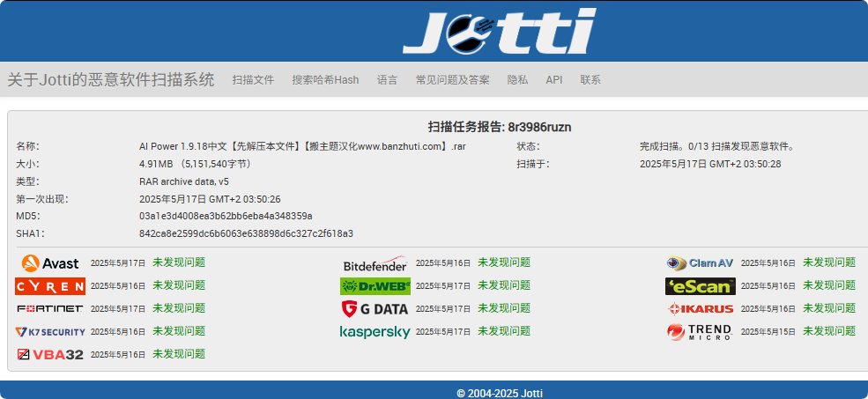Click Fortinet's 未发现问题 result
868x399 pixels.
click(x=179, y=308)
